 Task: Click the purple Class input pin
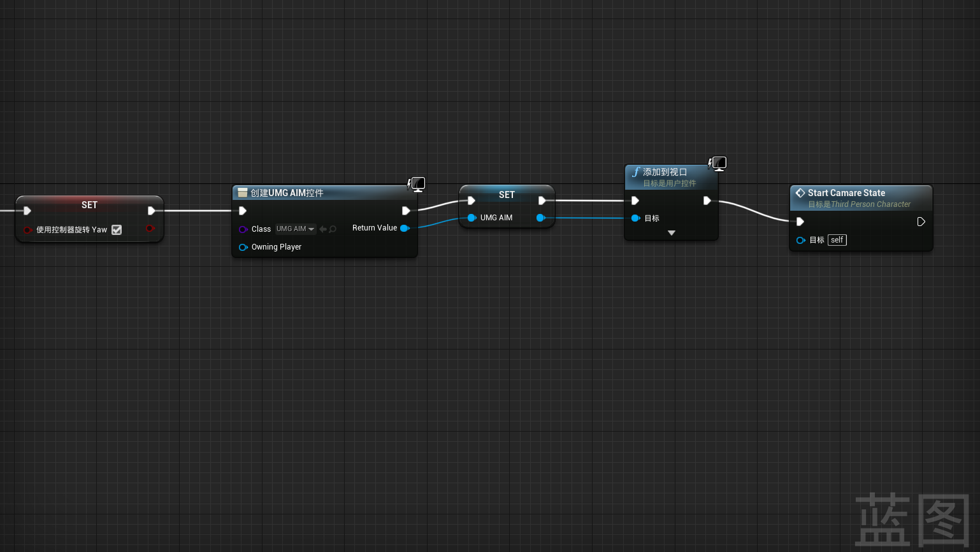[243, 229]
